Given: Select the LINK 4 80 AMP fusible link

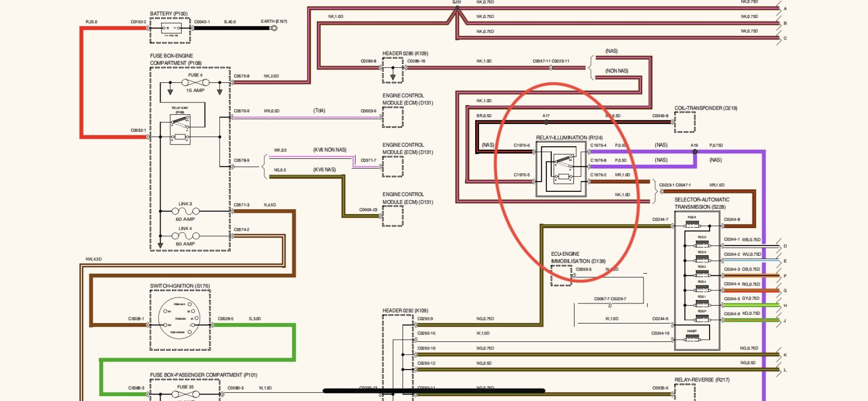Looking at the screenshot, I should pos(185,236).
